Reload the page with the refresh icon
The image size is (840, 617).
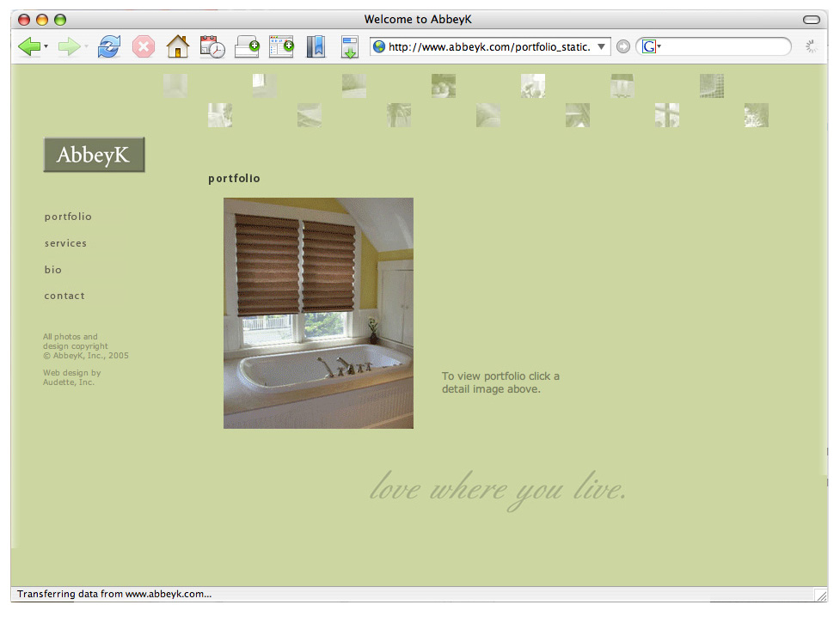coord(108,47)
